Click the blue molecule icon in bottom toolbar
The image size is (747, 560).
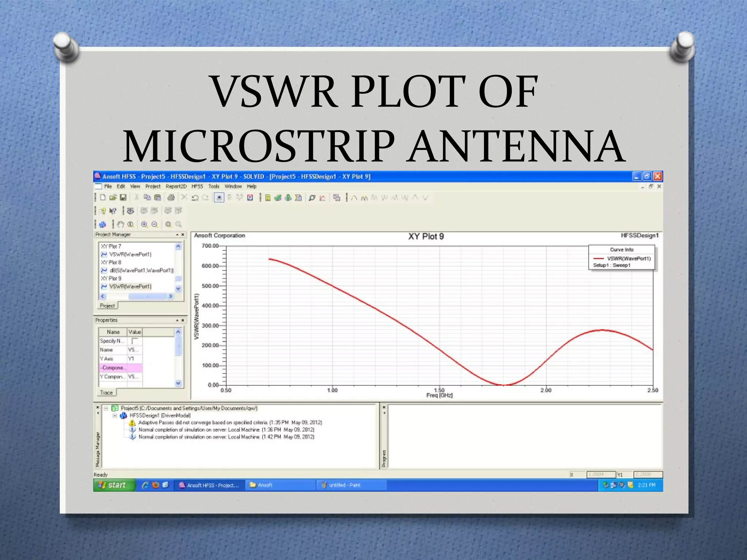102,224
